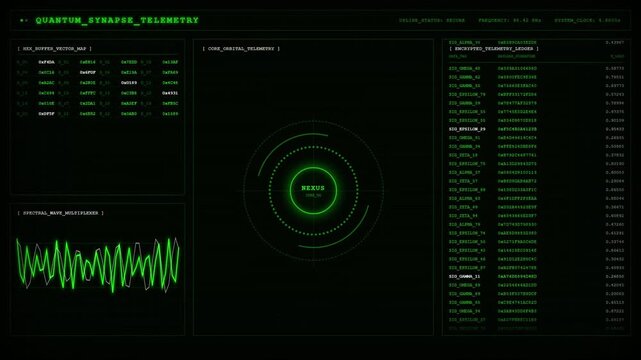This screenshot has width=641, height=360.
Task: Select the SIG_ZETA_94 ledger row
Action: [x=536, y=216]
